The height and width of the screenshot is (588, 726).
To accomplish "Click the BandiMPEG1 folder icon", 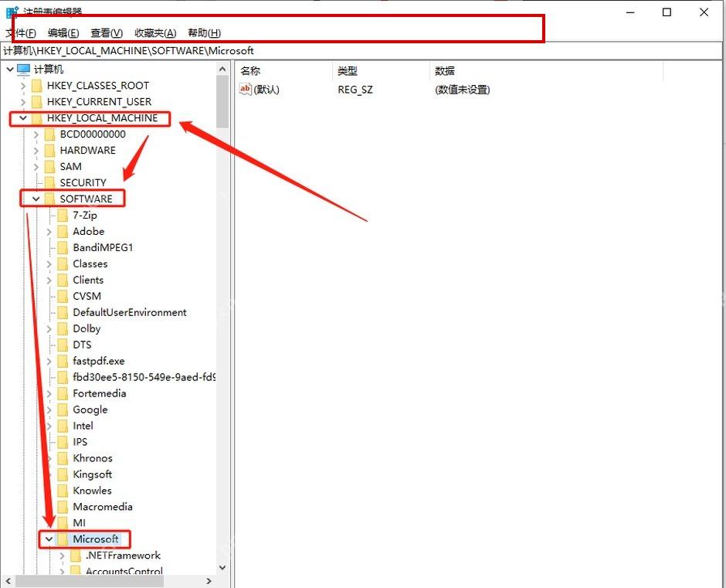I will pos(63,247).
